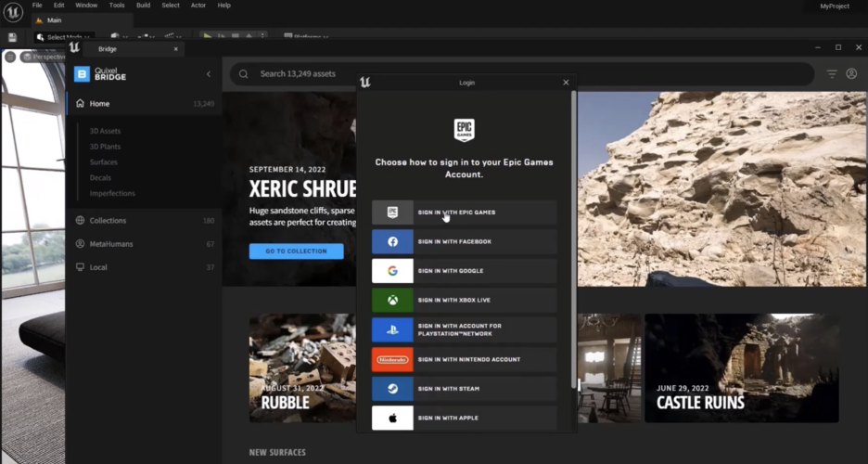868x464 pixels.
Task: Click the Login dialog vertical scrollbar
Action: click(573, 238)
